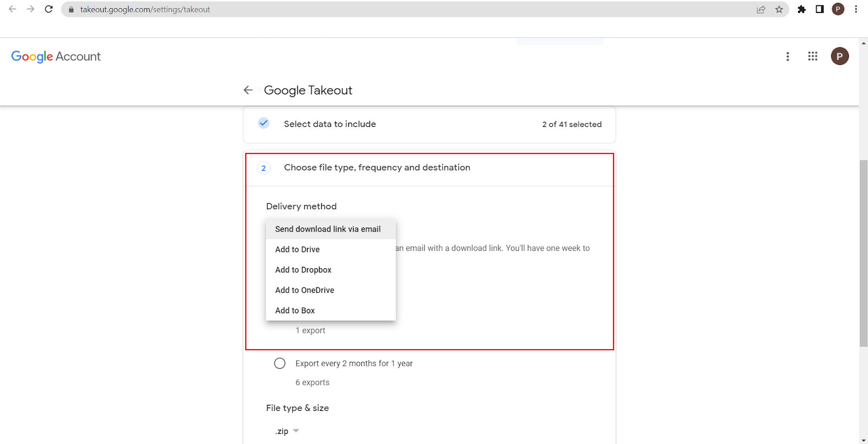Open the .zip file type dropdown

[288, 432]
